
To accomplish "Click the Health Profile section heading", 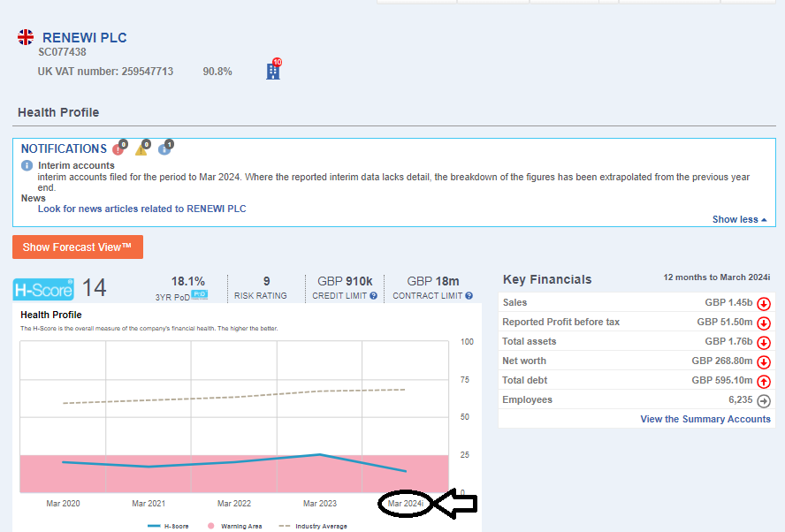I will 58,112.
